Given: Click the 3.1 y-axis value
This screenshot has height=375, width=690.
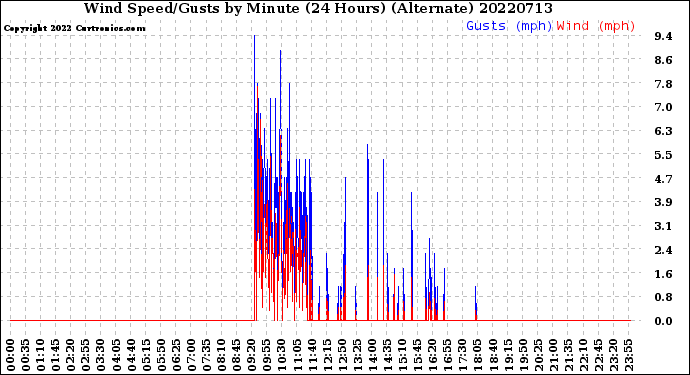Looking at the screenshot, I should point(663,226).
